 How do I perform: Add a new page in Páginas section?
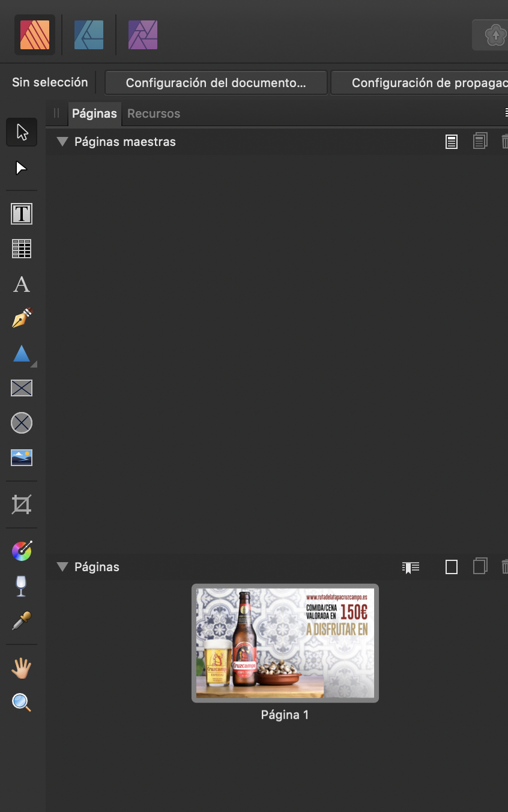tap(452, 567)
